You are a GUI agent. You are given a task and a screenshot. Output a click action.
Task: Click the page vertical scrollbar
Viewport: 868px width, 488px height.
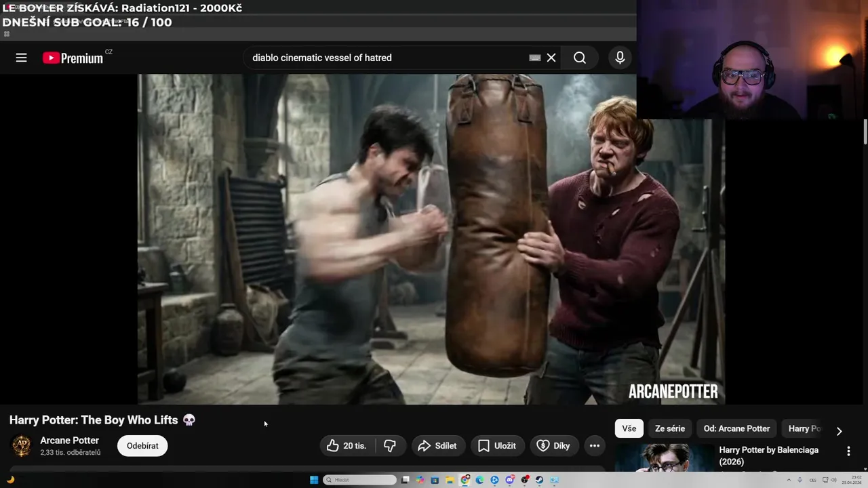pos(865,132)
